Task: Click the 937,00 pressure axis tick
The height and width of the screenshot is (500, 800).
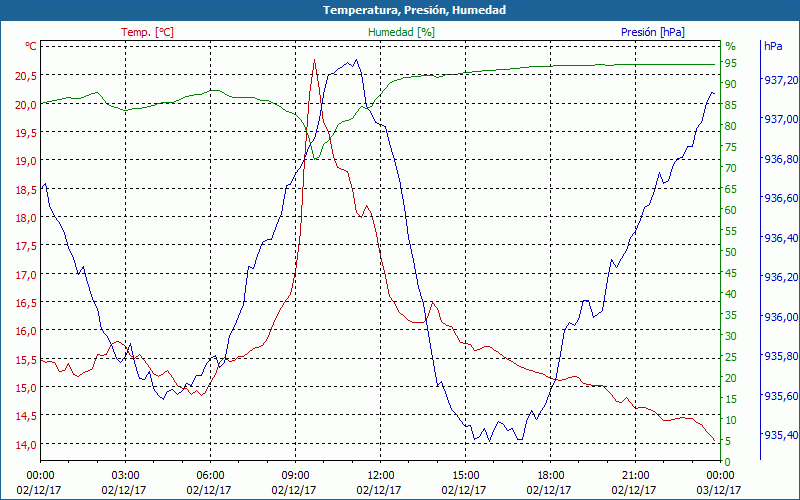Action: [781, 119]
